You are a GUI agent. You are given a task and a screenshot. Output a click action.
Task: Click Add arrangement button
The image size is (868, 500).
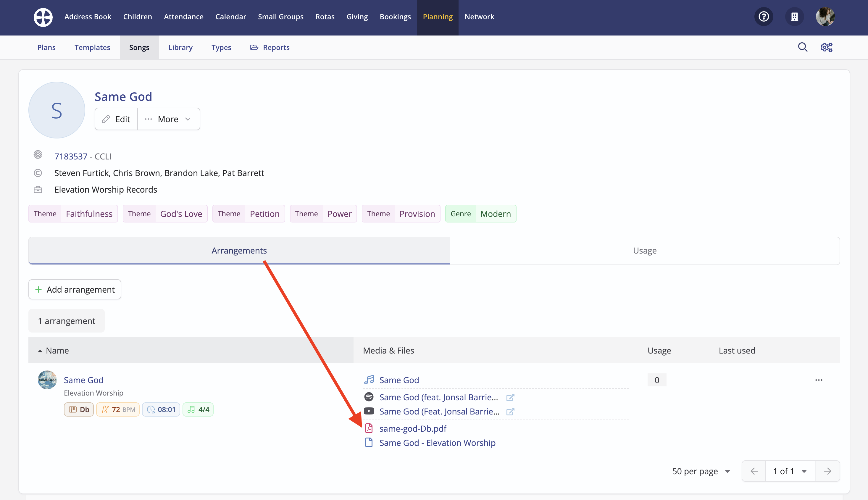[75, 289]
